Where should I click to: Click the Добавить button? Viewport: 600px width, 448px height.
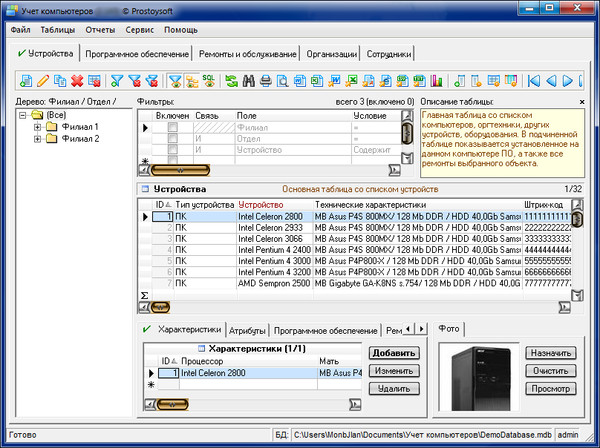pyautogui.click(x=394, y=353)
